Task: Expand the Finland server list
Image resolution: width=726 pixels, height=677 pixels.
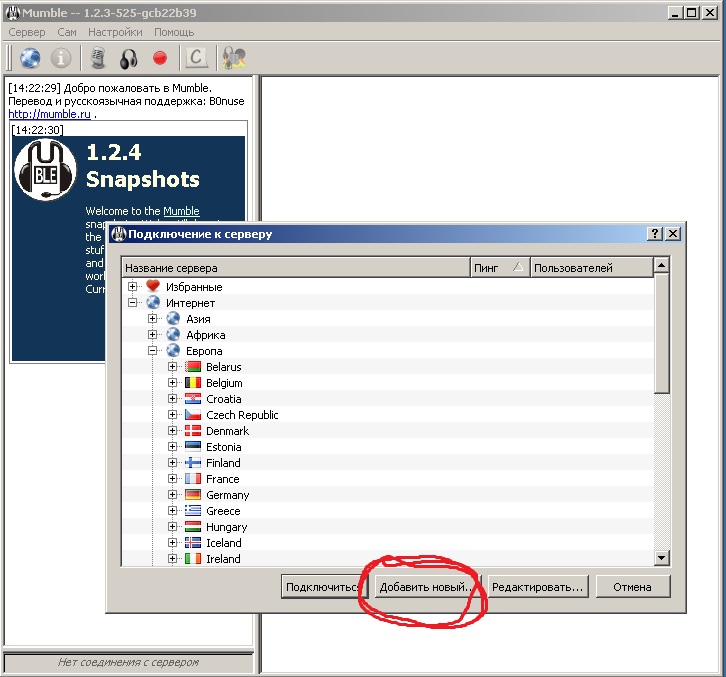Action: (172, 463)
